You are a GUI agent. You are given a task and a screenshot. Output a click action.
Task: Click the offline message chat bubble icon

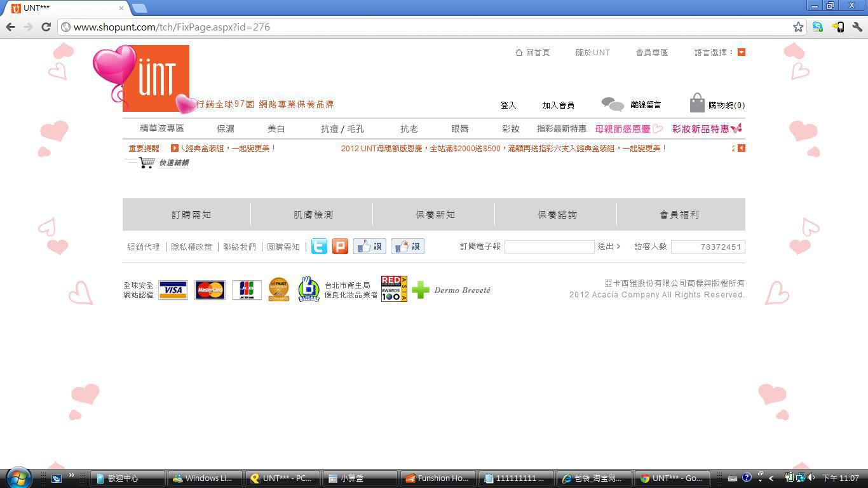click(613, 104)
